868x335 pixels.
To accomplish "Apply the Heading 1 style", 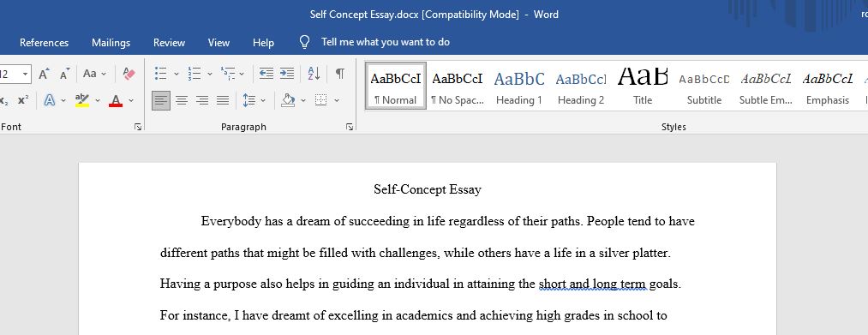I will click(x=519, y=87).
